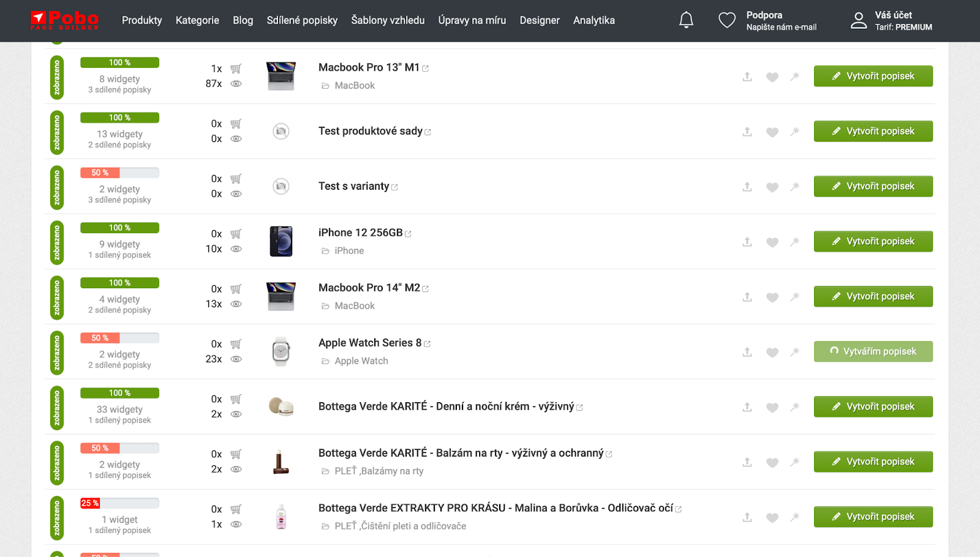This screenshot has width=980, height=557.
Task: Open external link icon beside Test s varianty
Action: (x=394, y=187)
